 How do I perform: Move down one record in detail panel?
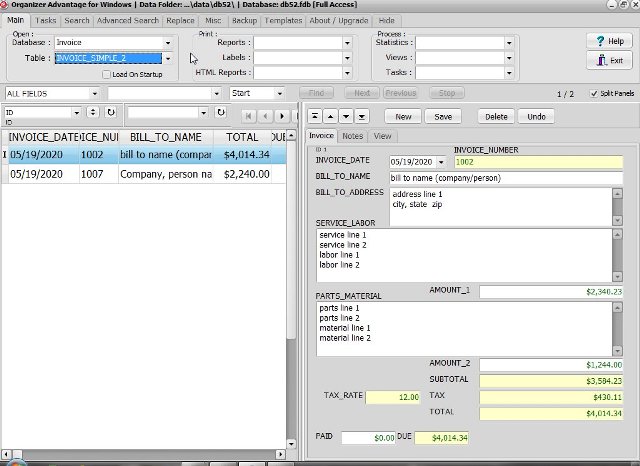[346, 116]
